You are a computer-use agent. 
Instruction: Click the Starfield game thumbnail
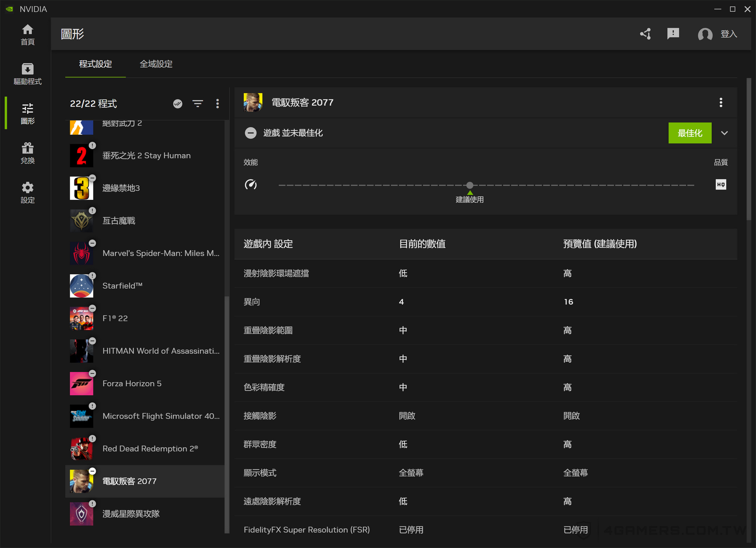(82, 286)
